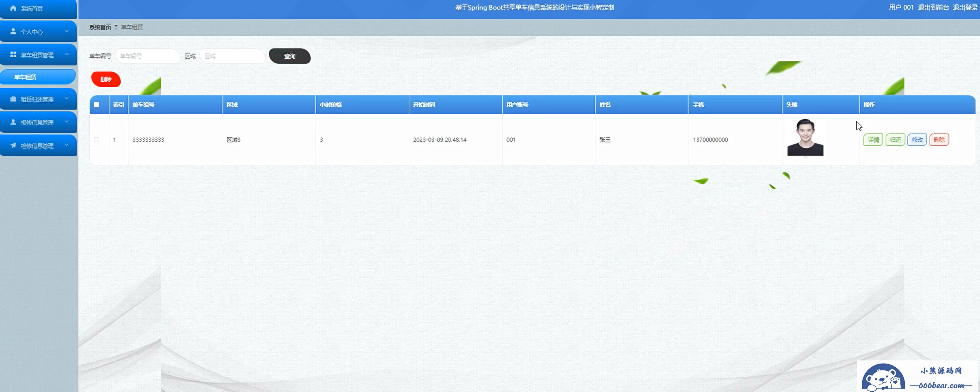This screenshot has height=392, width=980.
Task: Click the paper plane icon beside 检修信息管理
Action: [x=13, y=145]
